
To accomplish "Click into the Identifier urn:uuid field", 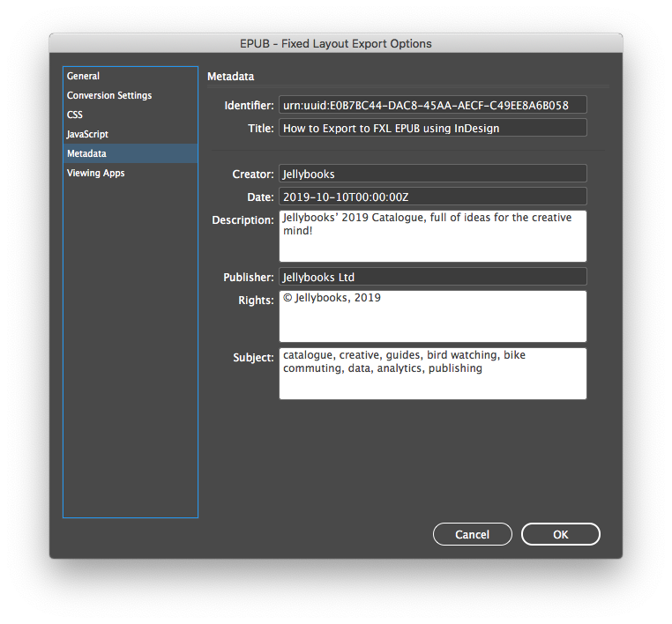I will tap(432, 105).
